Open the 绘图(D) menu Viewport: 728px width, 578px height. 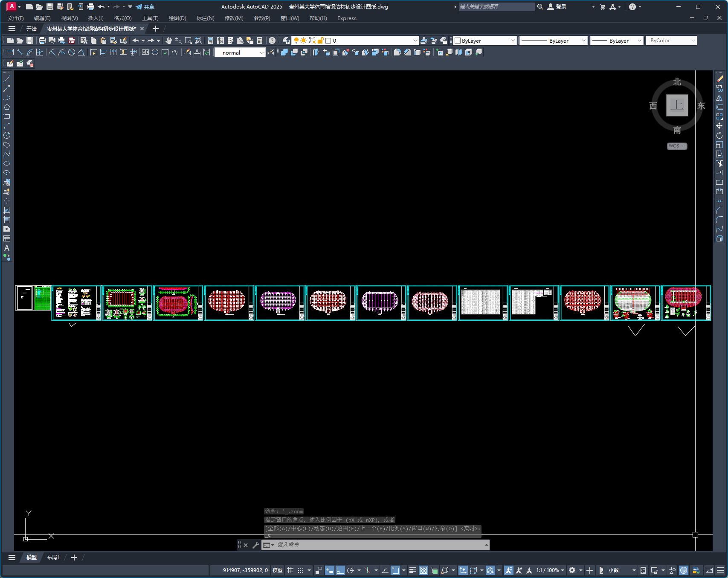click(x=177, y=18)
